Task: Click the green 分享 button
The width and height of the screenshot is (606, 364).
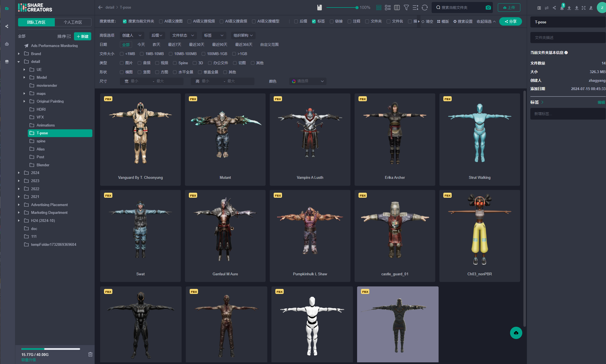Action: pyautogui.click(x=510, y=21)
